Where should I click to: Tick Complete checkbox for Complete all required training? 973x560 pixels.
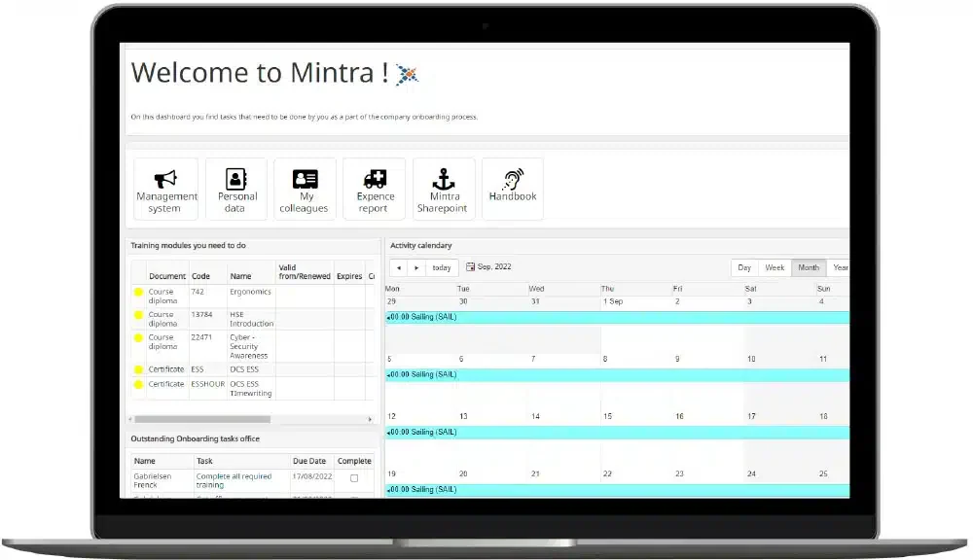point(354,478)
